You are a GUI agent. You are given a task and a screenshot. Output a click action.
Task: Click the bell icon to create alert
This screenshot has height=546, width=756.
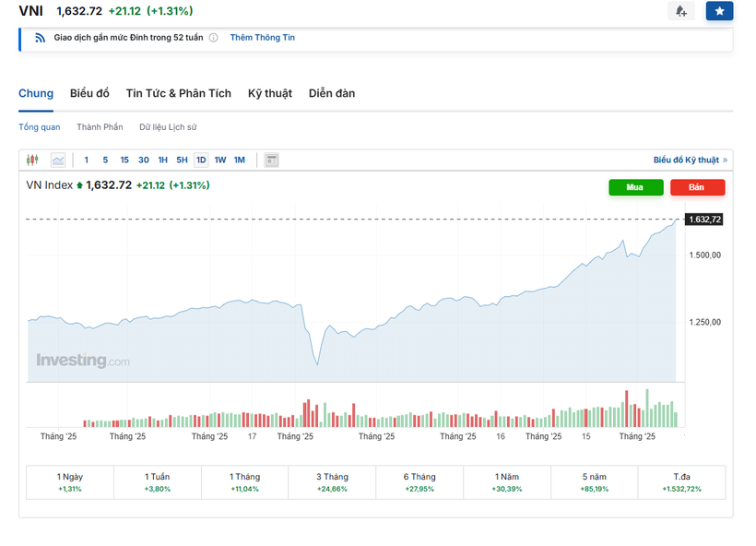point(681,11)
